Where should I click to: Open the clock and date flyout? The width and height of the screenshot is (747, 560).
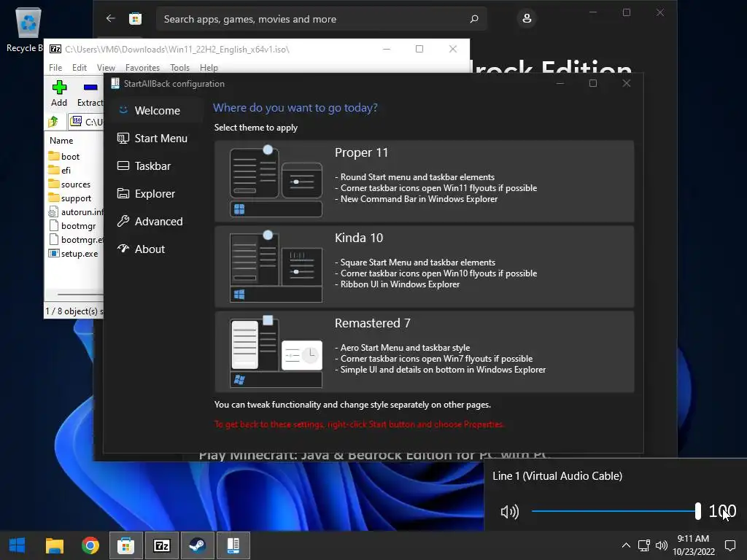694,545
